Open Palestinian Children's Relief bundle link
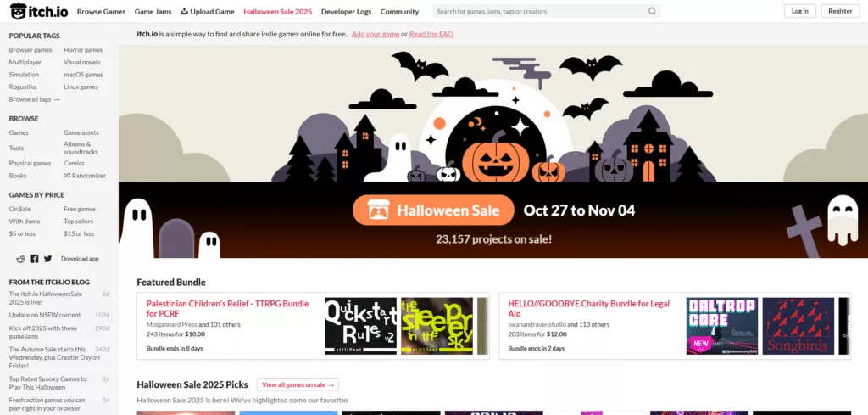Screen dimensions: 868x415 [227, 307]
